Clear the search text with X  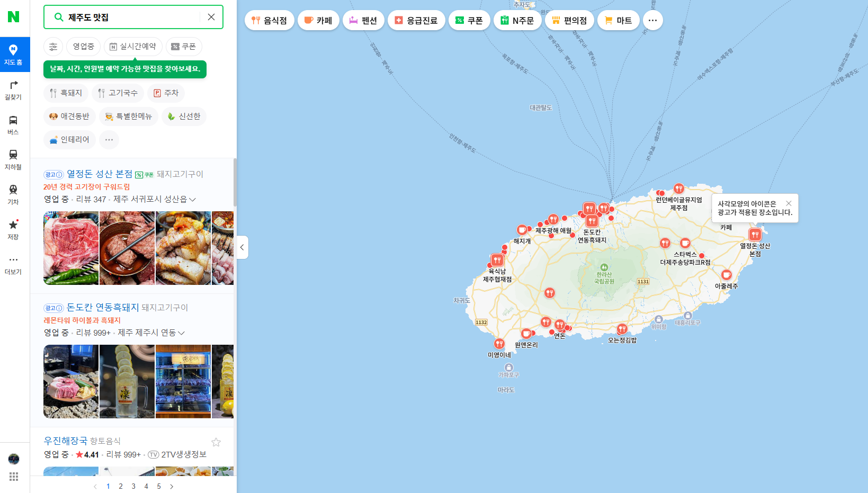(x=211, y=17)
